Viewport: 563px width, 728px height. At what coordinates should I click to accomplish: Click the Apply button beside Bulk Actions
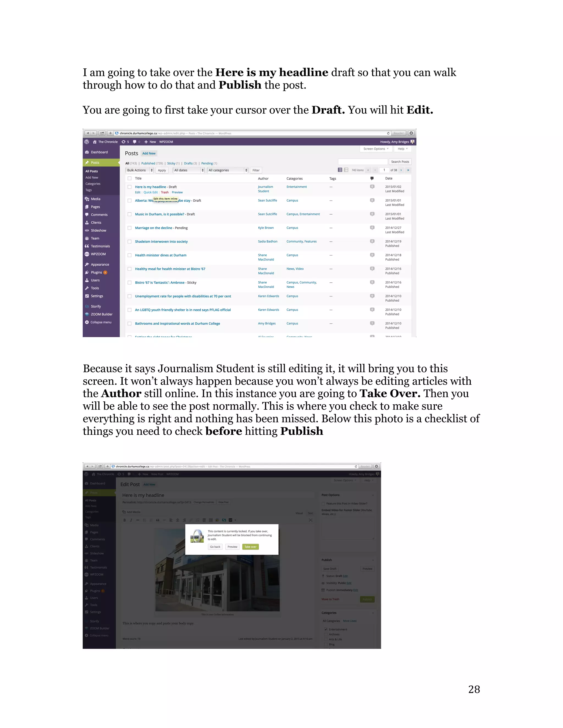coord(162,170)
